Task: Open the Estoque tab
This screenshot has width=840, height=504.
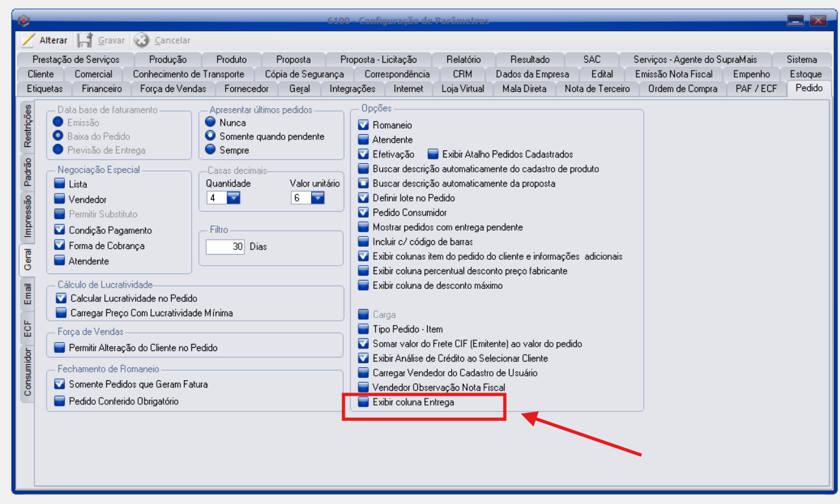Action: 806,74
